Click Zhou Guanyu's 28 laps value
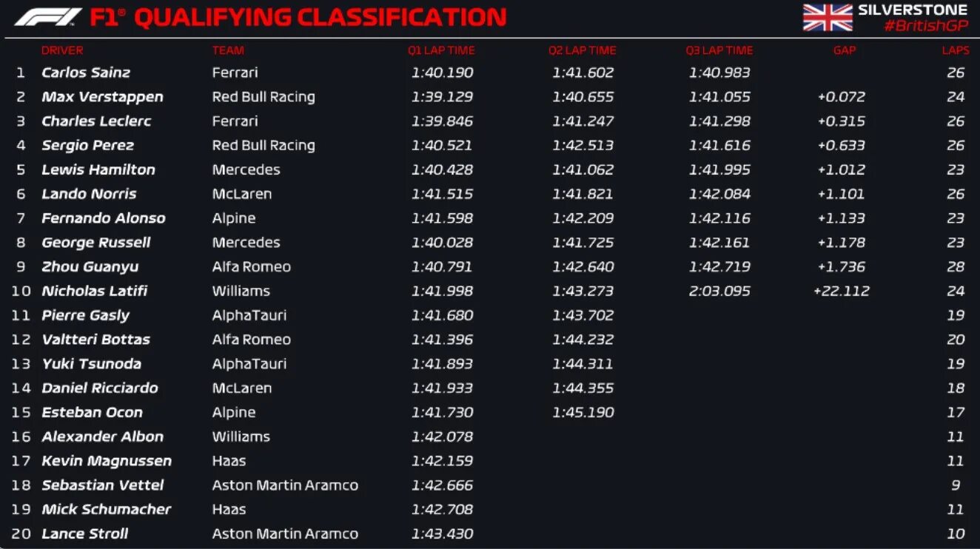 coord(956,266)
